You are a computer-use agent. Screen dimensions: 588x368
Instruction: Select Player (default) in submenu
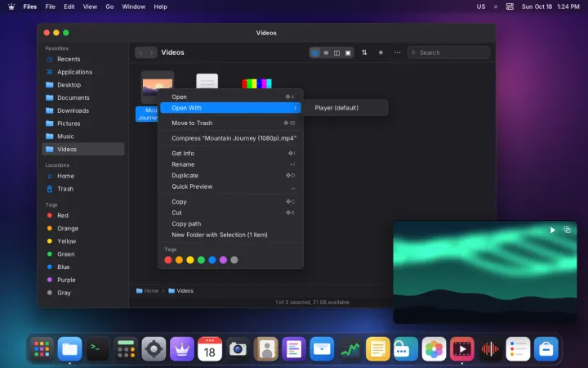(x=345, y=108)
